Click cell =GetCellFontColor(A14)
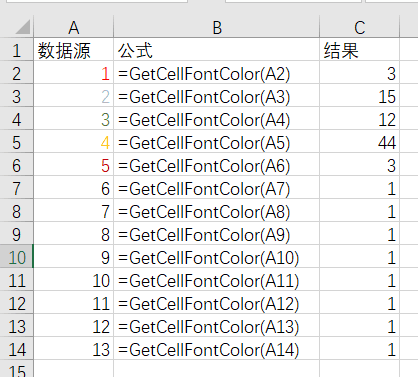 217,349
